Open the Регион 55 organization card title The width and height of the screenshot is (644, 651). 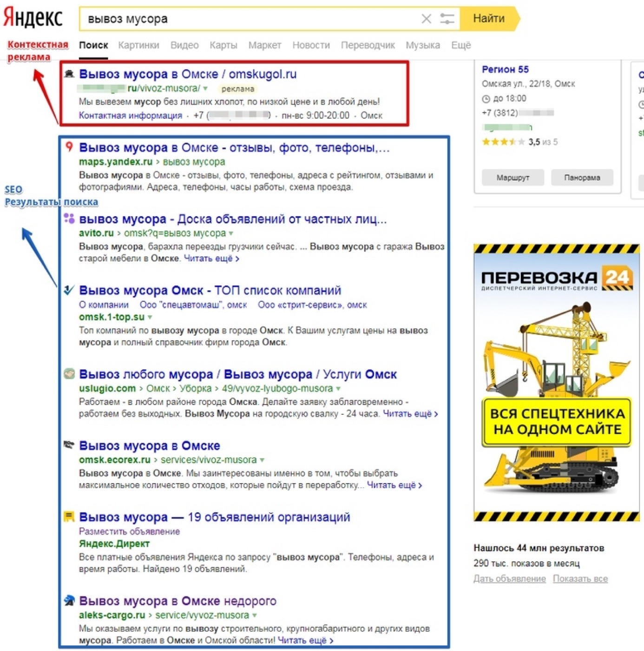click(x=505, y=69)
